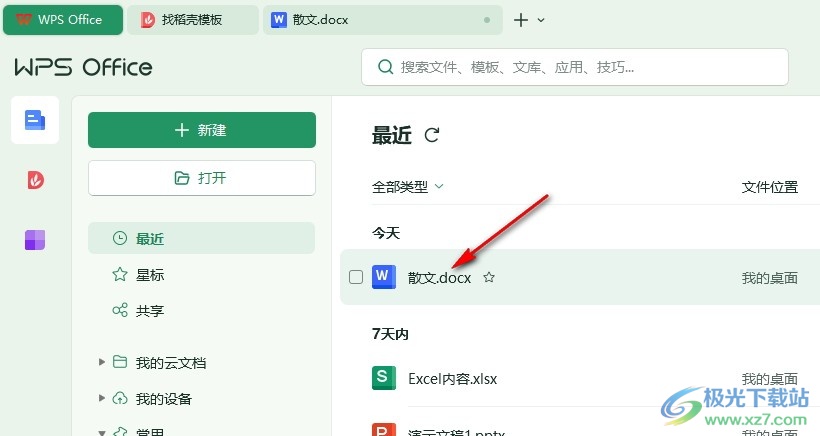Select 最近 in the navigation list
The width and height of the screenshot is (820, 436).
pos(201,238)
